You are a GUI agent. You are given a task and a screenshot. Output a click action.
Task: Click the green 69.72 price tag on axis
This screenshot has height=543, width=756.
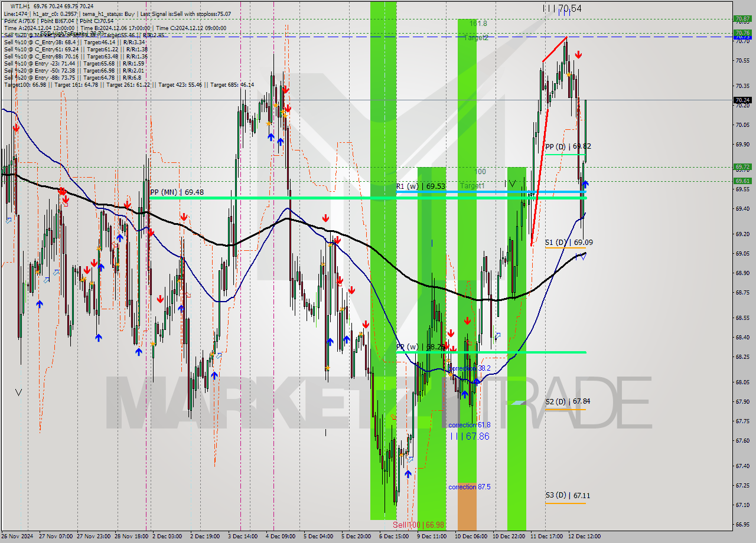pyautogui.click(x=743, y=167)
